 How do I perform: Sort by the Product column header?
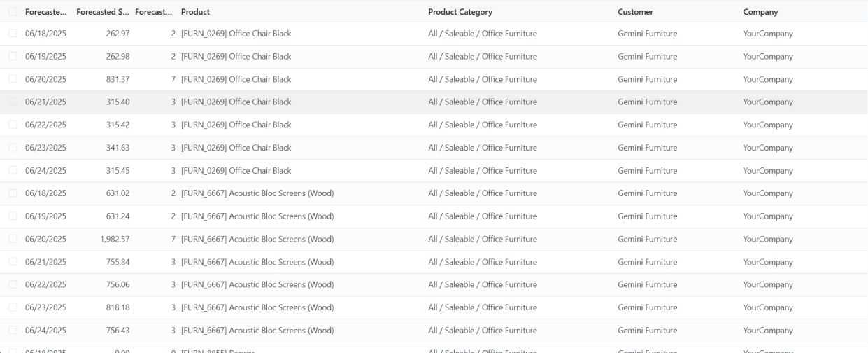[x=195, y=12]
